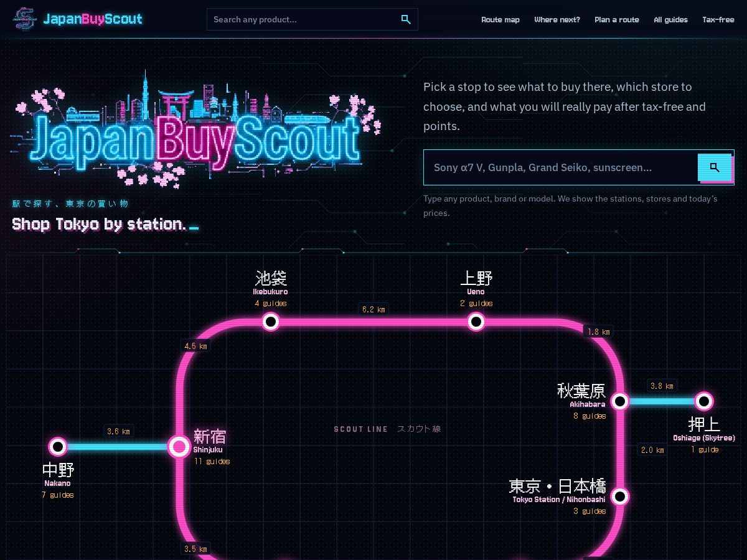Open the 上野 Ueno station label

point(476,282)
